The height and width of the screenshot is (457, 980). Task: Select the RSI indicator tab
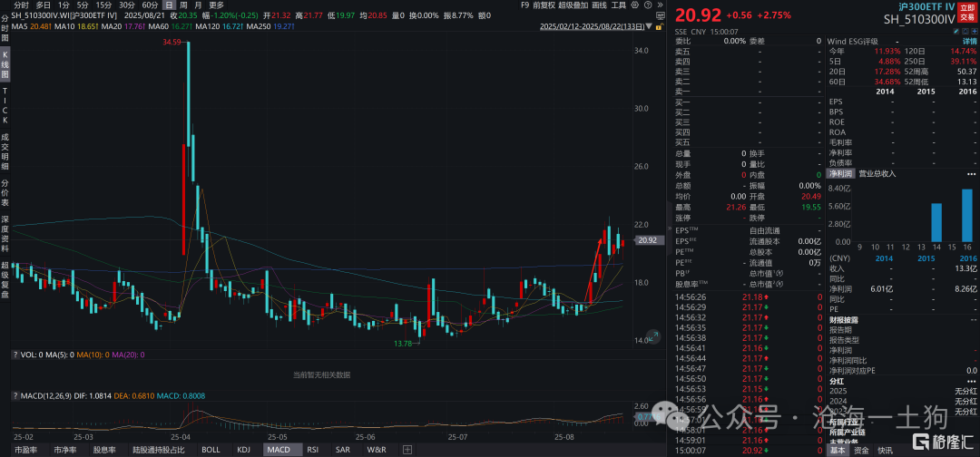(x=312, y=450)
